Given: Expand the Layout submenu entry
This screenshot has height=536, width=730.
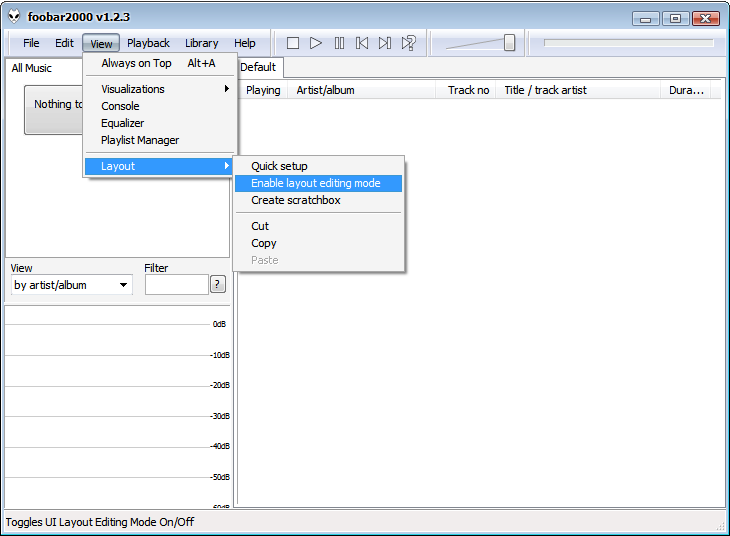Looking at the screenshot, I should point(159,166).
